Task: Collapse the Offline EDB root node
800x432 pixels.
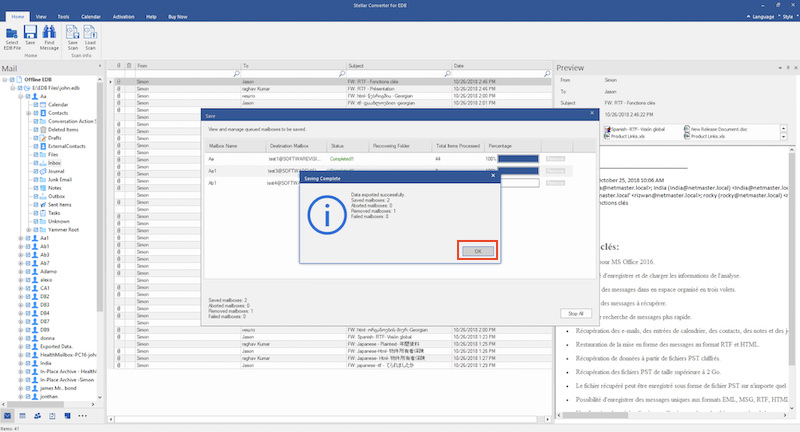Action: click(x=5, y=80)
